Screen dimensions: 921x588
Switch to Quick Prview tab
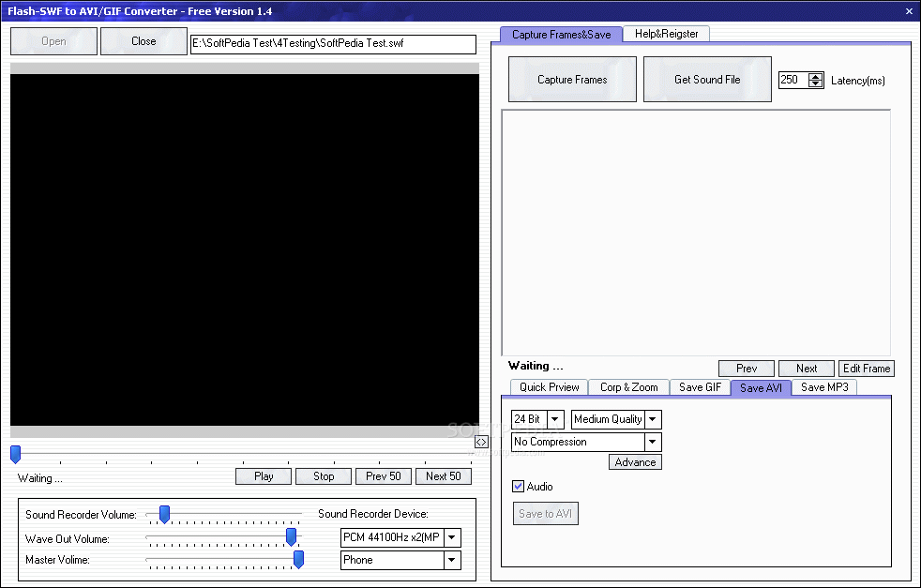pyautogui.click(x=550, y=387)
